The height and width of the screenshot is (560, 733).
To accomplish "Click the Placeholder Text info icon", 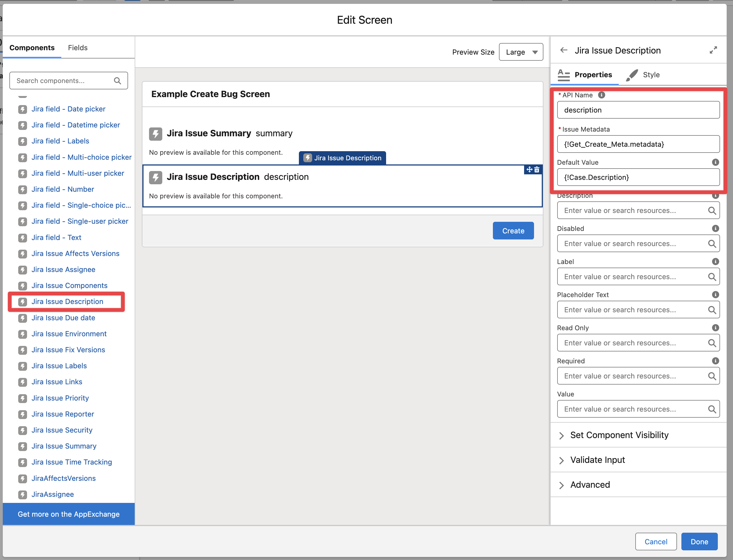I will (715, 295).
